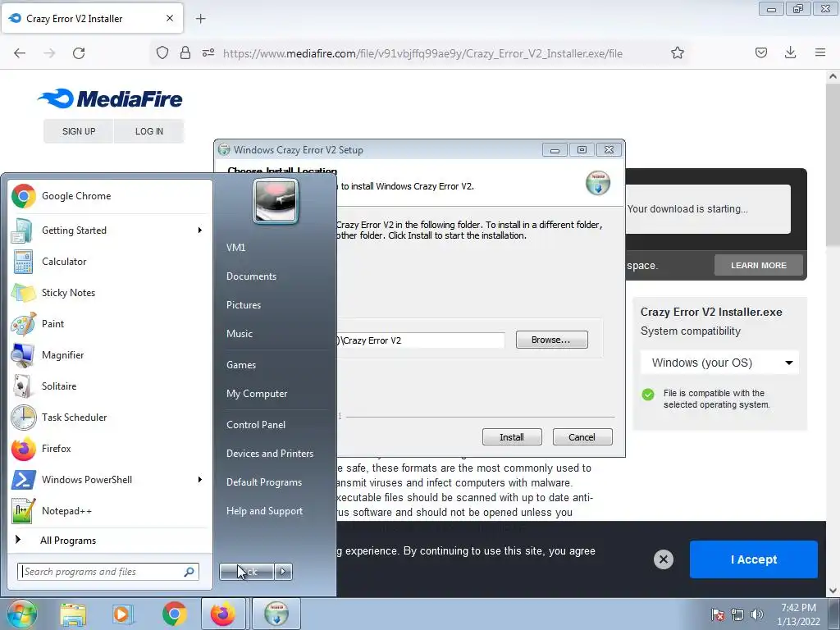The height and width of the screenshot is (630, 840).
Task: Reload the page in Firefox
Action: pos(79,53)
